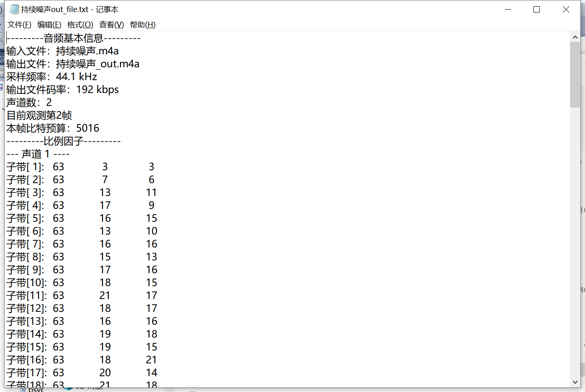Click the 比例因子 section header text

point(63,141)
